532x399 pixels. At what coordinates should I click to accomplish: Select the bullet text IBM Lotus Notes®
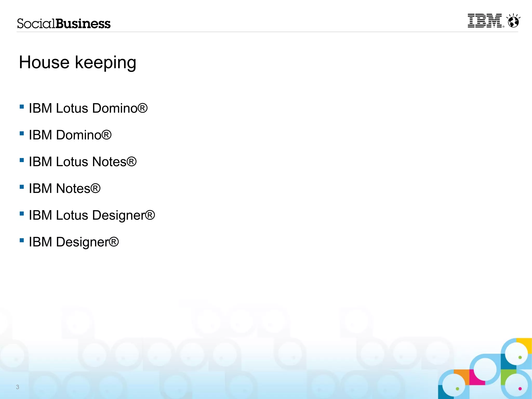83,162
